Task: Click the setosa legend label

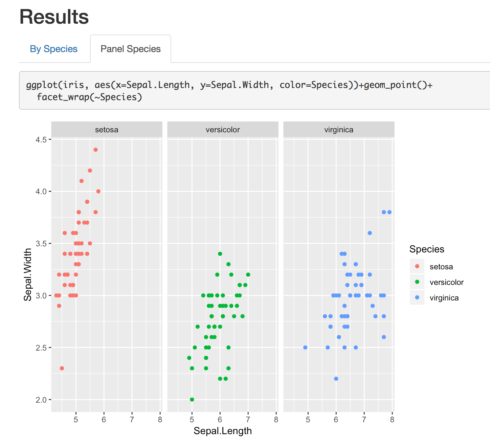Action: point(441,267)
